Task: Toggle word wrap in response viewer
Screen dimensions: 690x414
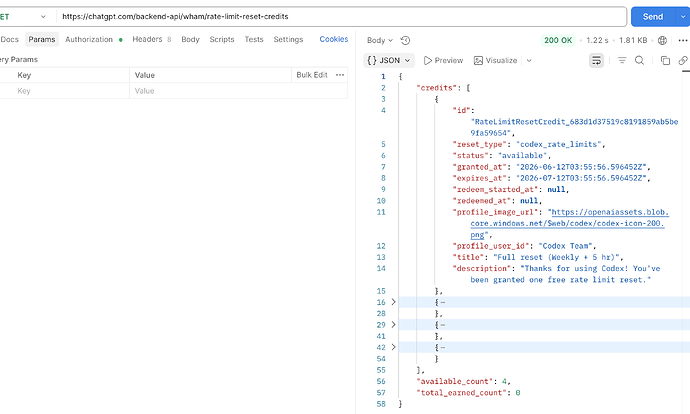Action: click(x=596, y=60)
